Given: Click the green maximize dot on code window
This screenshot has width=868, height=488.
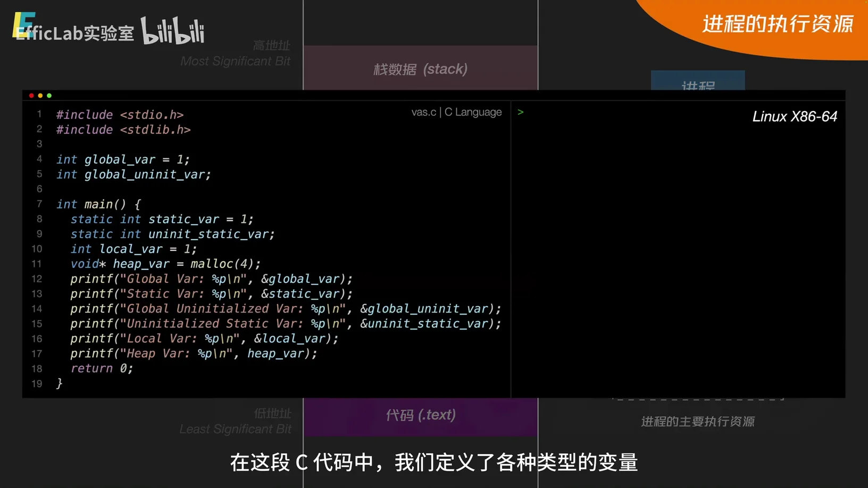Looking at the screenshot, I should pos(49,96).
